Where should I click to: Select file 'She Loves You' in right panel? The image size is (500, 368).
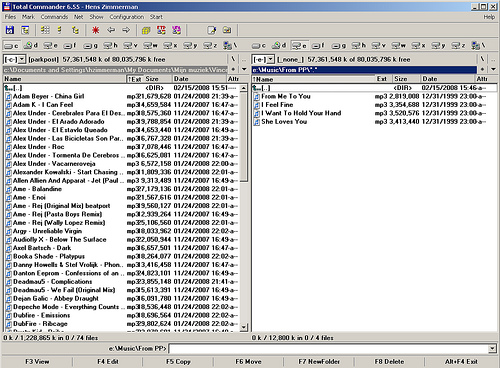point(374,122)
